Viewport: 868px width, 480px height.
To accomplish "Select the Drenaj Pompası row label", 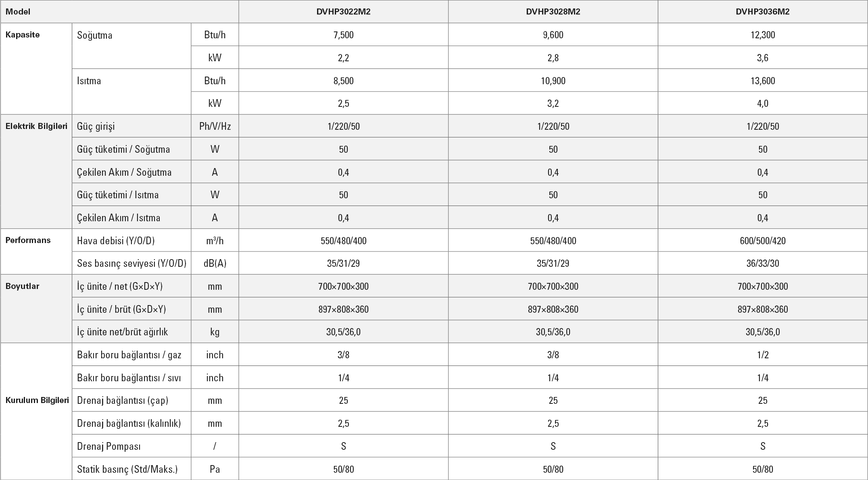I will coord(109,446).
